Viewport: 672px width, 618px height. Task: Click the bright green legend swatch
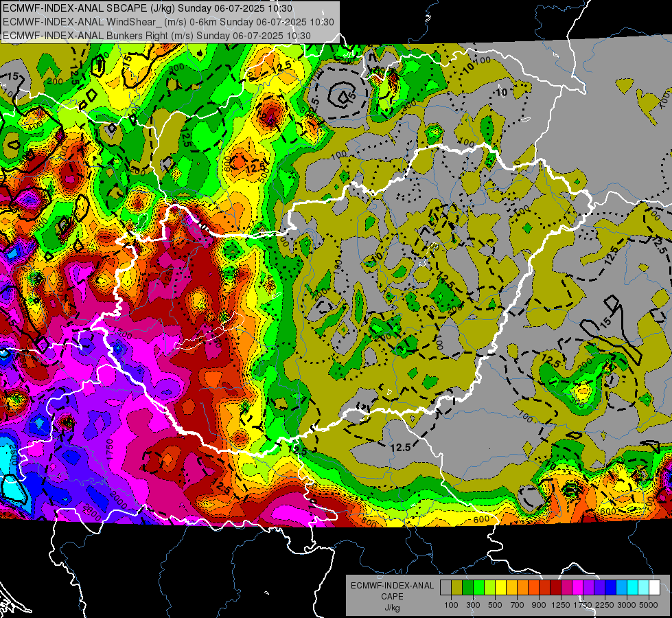478,588
